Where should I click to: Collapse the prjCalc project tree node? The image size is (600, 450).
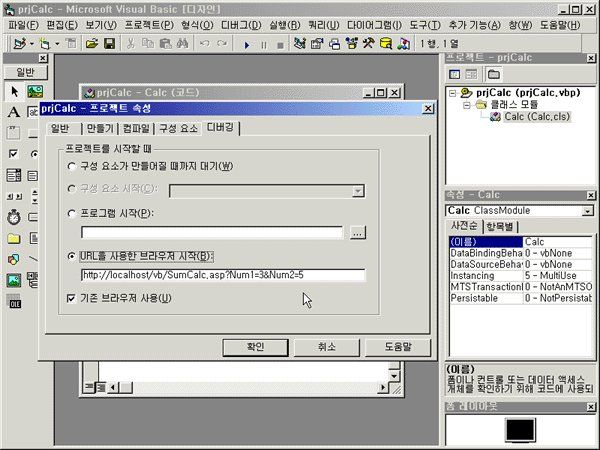pos(453,93)
